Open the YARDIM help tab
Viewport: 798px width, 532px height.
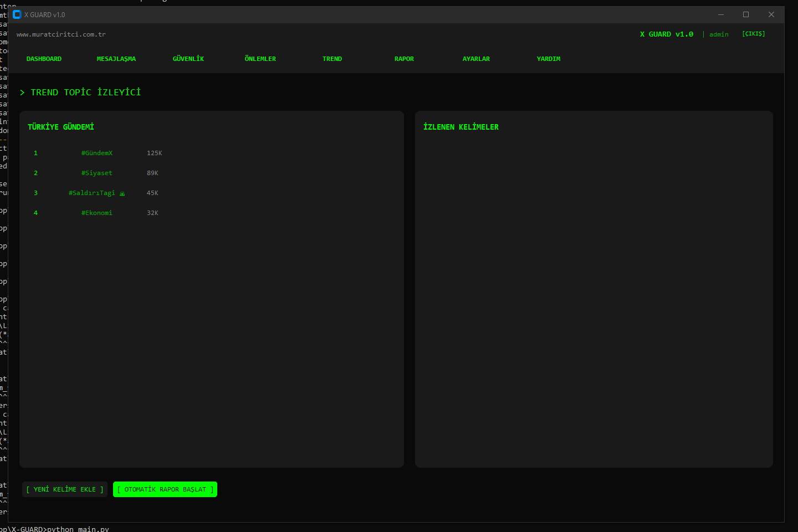(x=548, y=59)
